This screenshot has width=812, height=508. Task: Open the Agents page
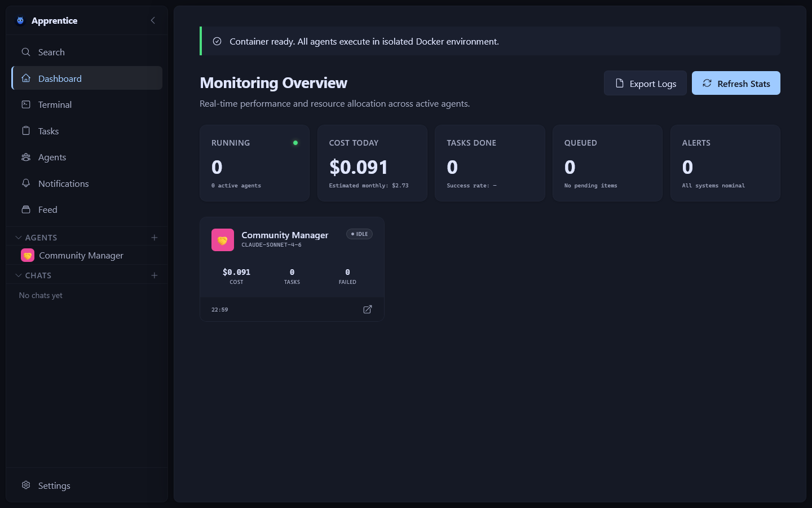tap(87, 157)
